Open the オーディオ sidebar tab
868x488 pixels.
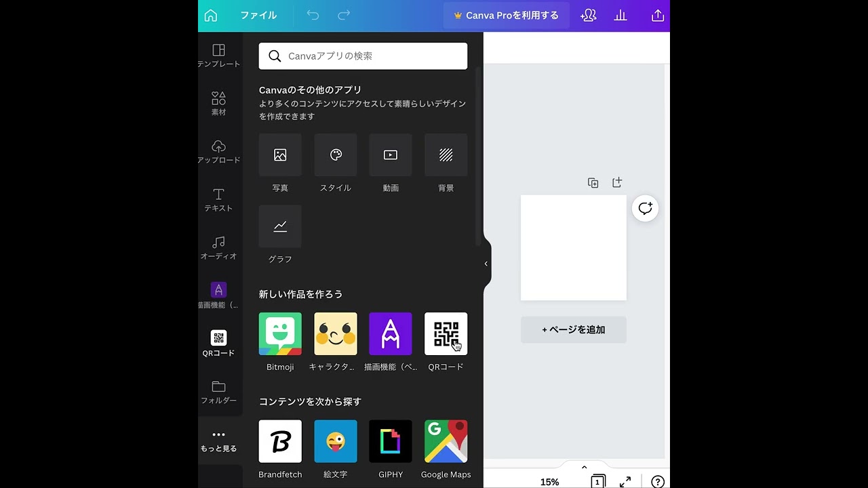tap(218, 248)
